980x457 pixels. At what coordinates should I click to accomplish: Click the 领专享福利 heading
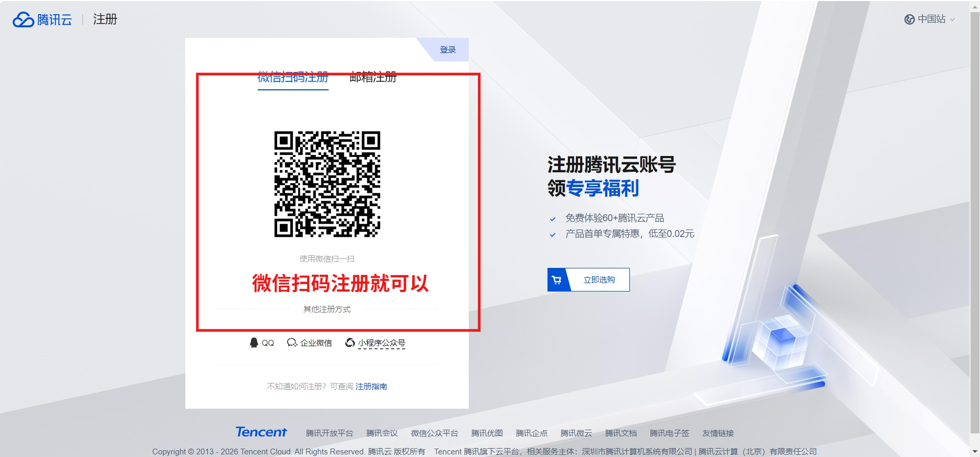(593, 188)
